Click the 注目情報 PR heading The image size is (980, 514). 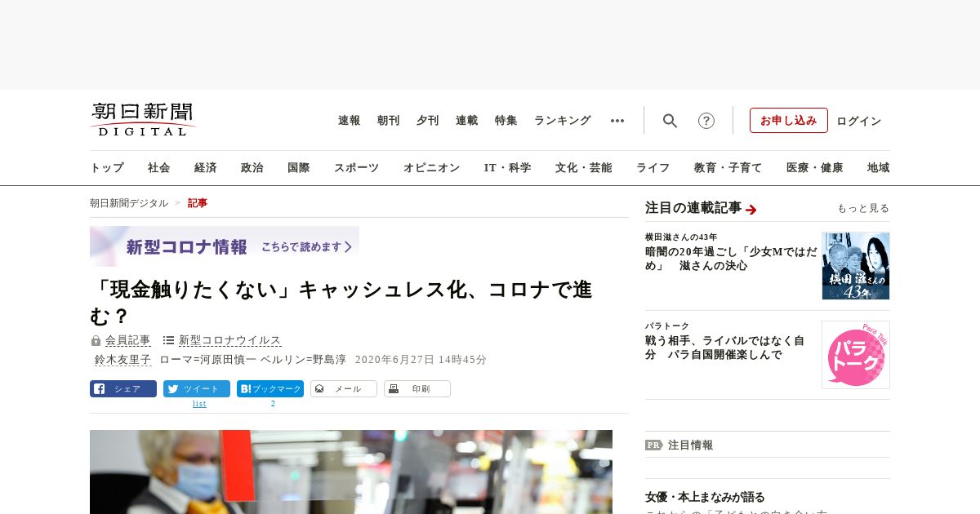click(x=679, y=445)
